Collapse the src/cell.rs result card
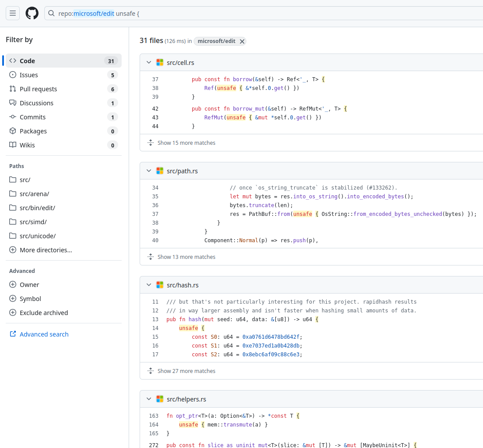483x448 pixels. point(149,62)
